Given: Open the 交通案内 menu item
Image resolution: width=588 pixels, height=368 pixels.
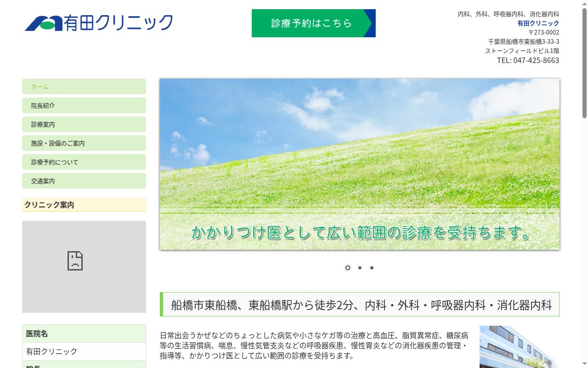Looking at the screenshot, I should (84, 181).
